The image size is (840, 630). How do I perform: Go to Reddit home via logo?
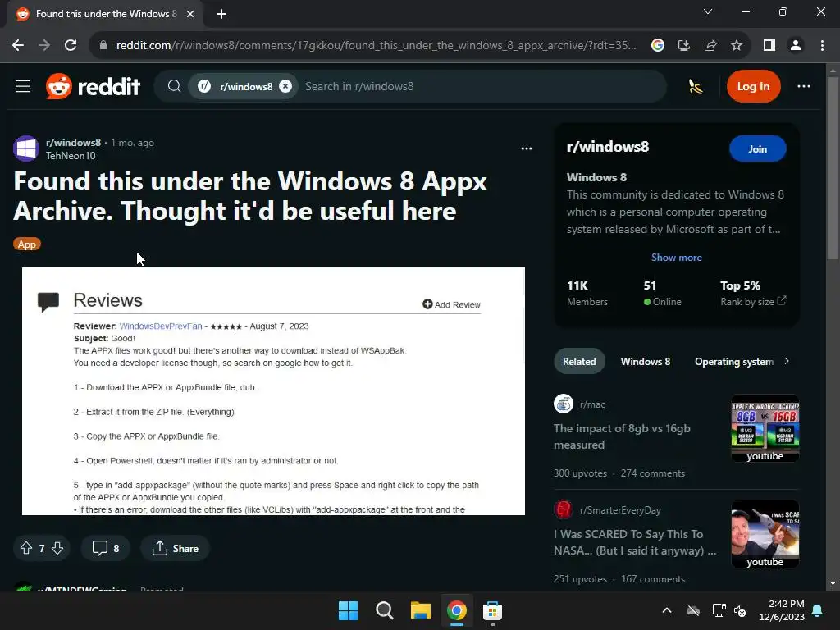[94, 86]
